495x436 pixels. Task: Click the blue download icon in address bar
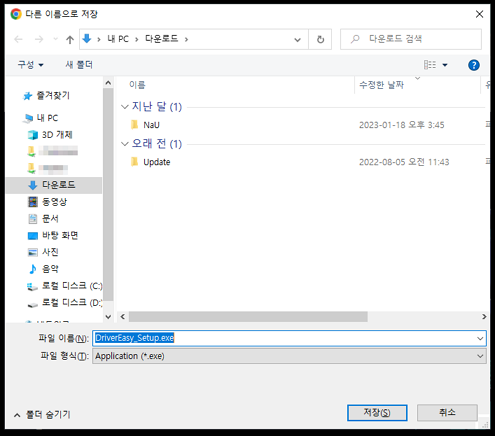point(87,39)
